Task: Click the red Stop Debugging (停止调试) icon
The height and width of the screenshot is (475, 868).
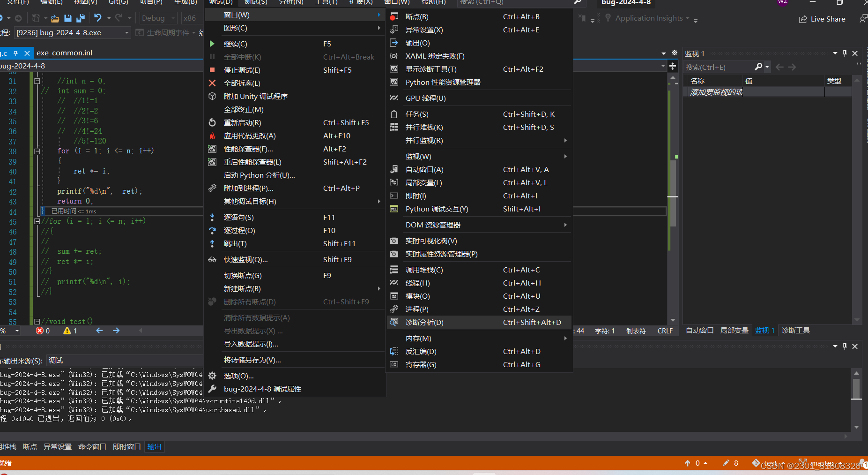Action: [212, 70]
